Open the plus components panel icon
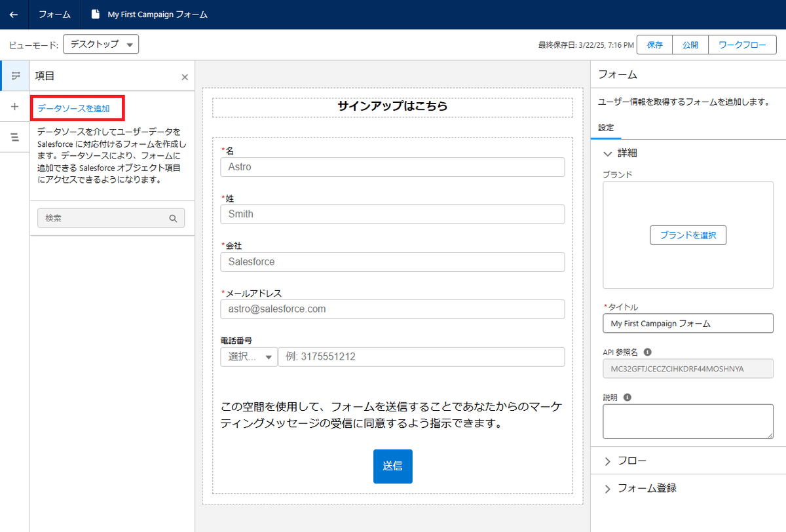This screenshot has height=532, width=786. pos(15,106)
